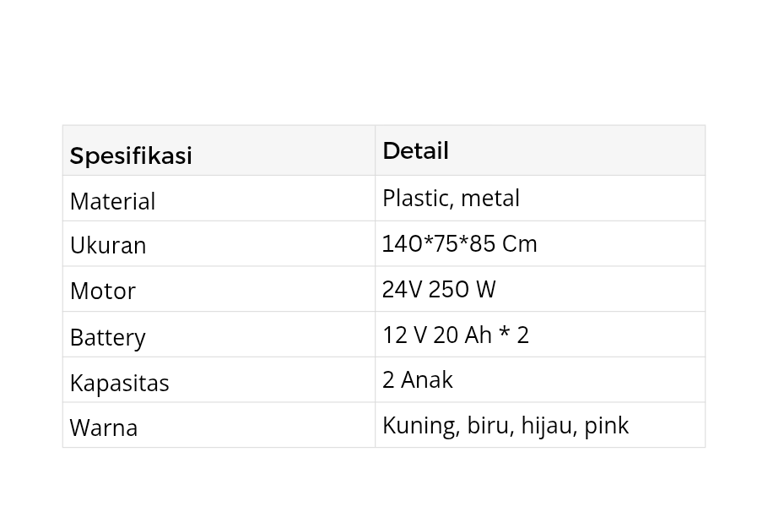
Task: Click the word Kuning in Warna row
Action: click(420, 425)
